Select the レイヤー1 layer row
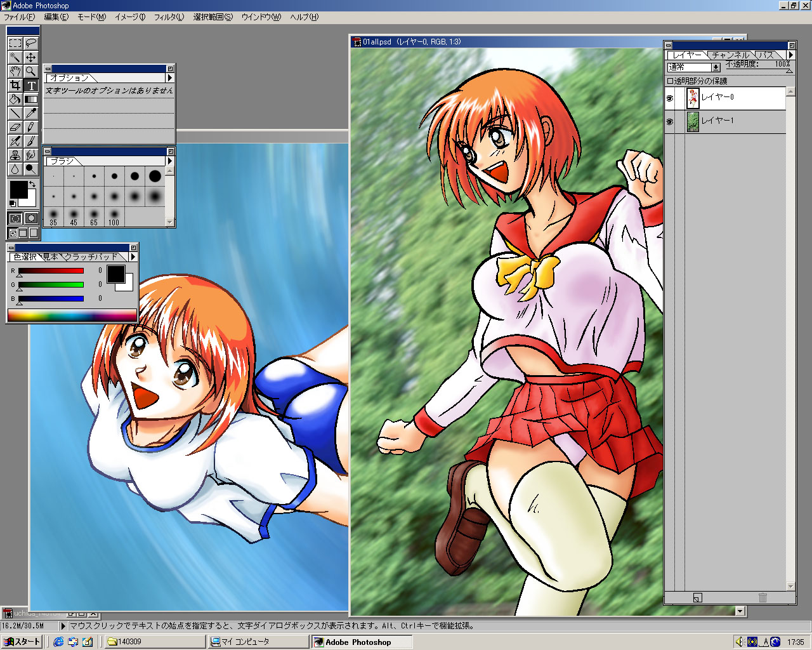The height and width of the screenshot is (650, 812). pos(725,121)
